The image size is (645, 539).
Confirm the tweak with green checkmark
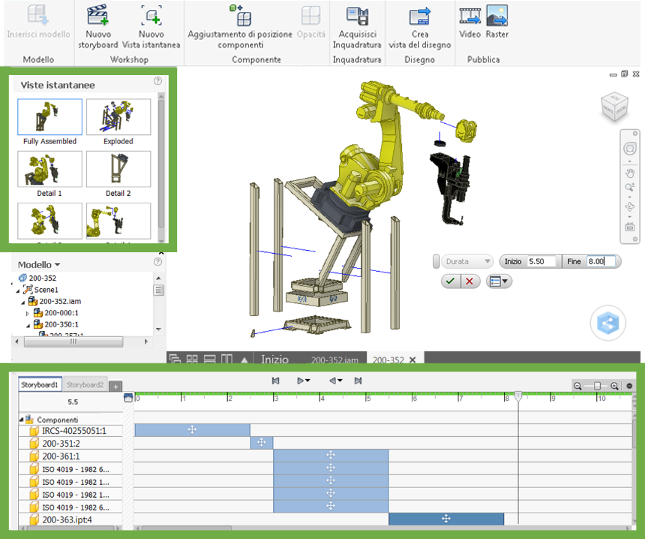pos(450,281)
